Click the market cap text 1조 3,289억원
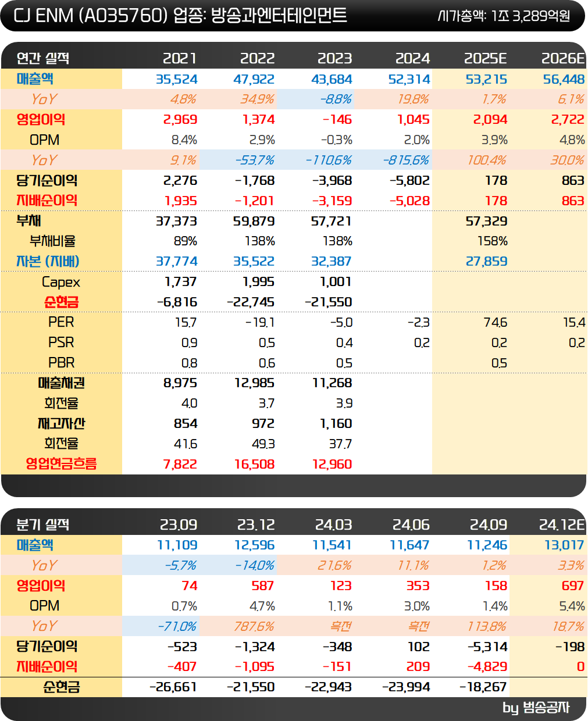Image resolution: width=588 pixels, height=721 pixels. (x=530, y=16)
